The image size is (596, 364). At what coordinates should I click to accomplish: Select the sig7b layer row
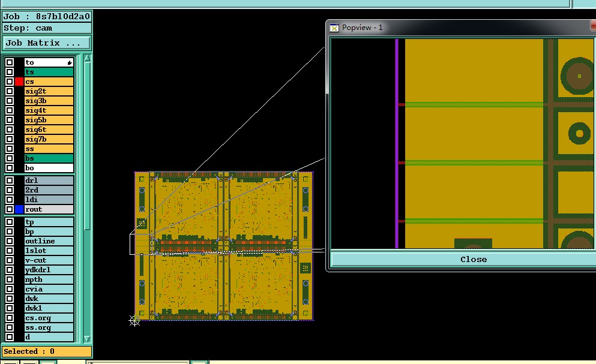click(x=49, y=139)
